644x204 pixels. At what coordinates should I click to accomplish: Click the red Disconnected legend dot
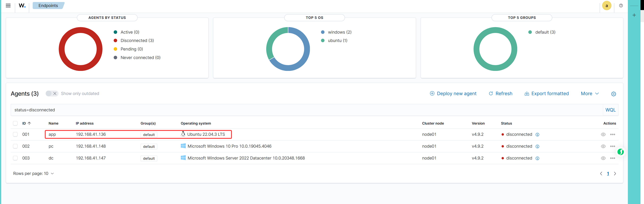115,41
